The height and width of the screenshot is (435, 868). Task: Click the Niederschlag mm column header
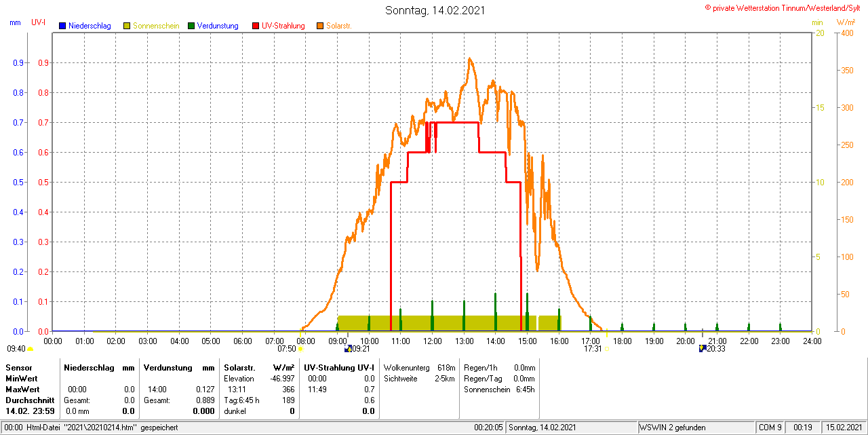[100, 367]
